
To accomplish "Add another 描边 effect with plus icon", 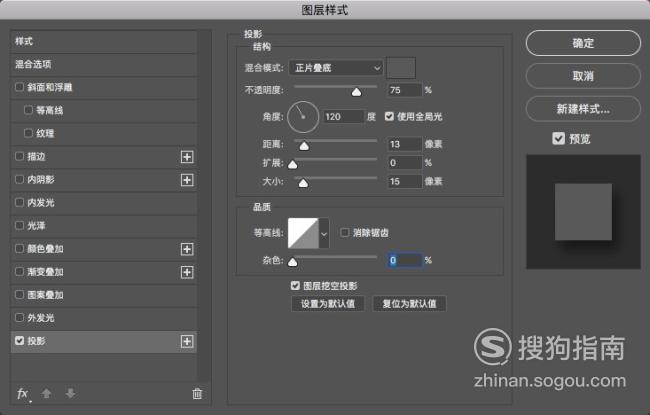I will [x=187, y=157].
